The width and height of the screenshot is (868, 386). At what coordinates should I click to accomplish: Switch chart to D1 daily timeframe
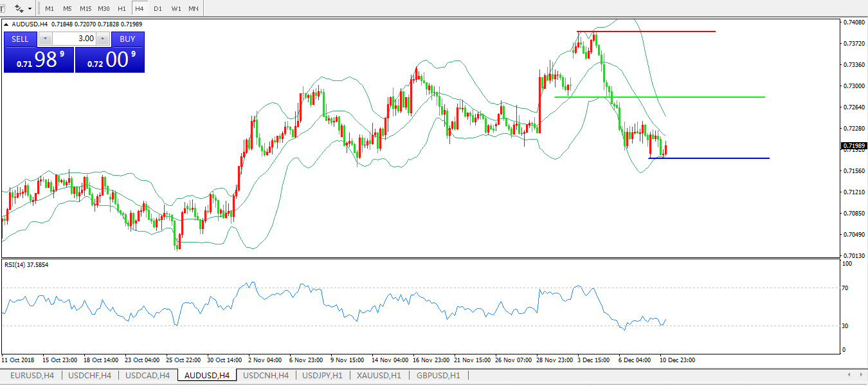tap(158, 9)
